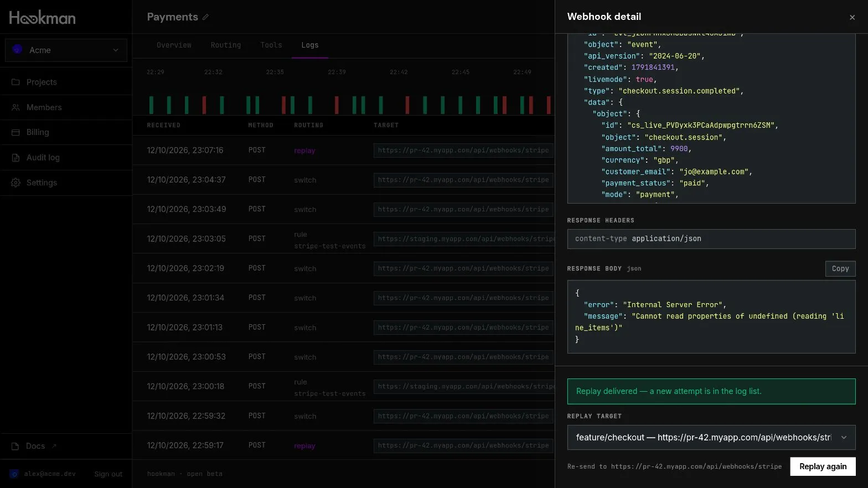Click the Received column header

164,126
